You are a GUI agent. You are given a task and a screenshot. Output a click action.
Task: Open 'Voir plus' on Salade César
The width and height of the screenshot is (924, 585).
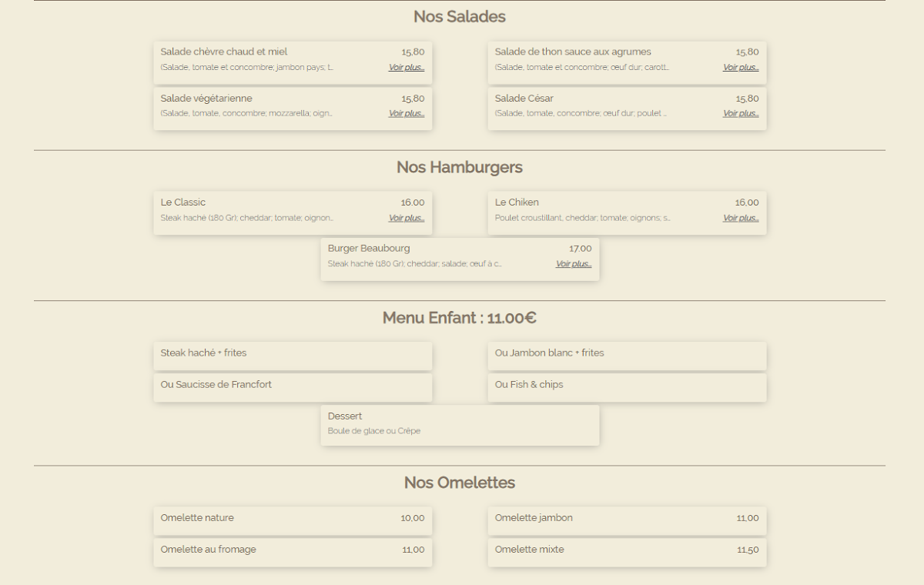[740, 114]
